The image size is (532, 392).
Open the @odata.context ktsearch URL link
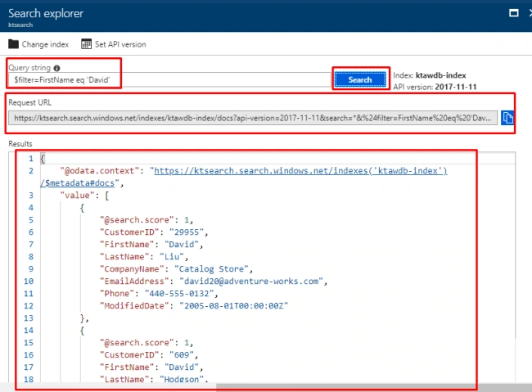pos(300,171)
